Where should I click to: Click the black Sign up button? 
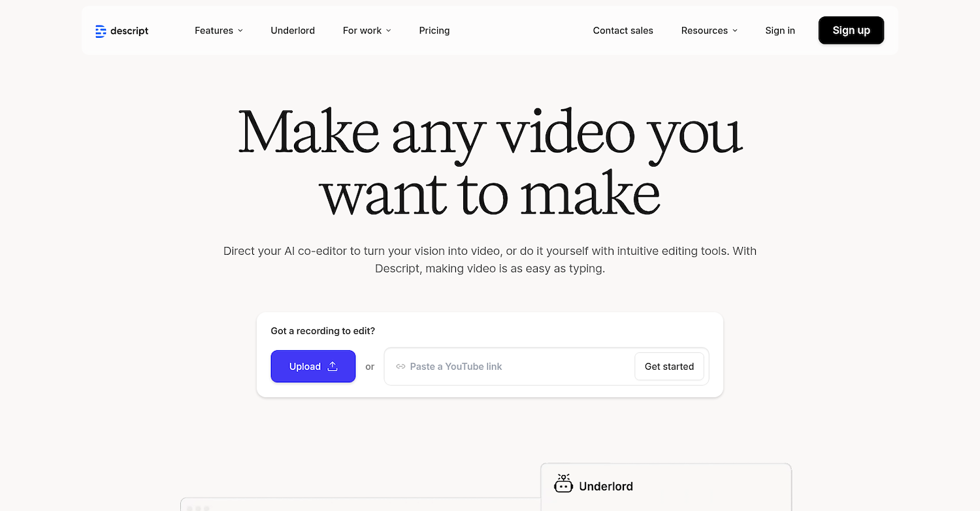tap(851, 31)
